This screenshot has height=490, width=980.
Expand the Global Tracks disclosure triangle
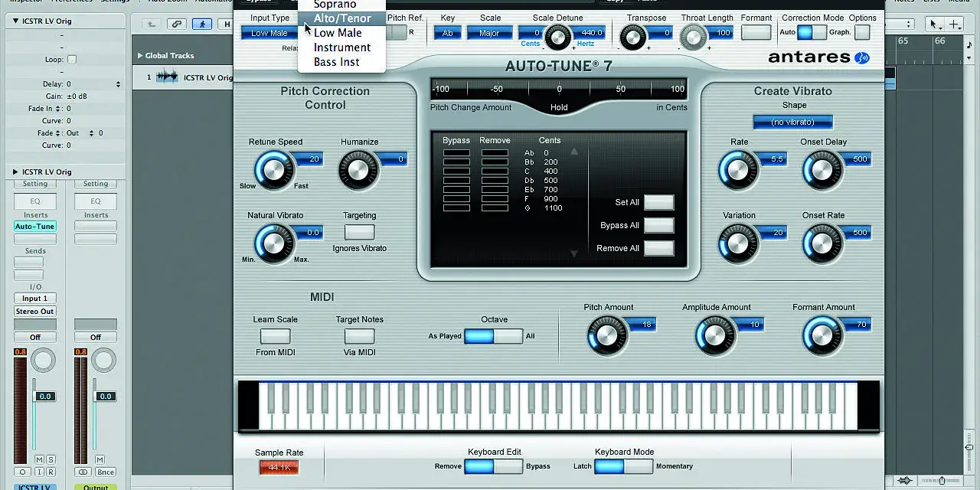point(140,56)
